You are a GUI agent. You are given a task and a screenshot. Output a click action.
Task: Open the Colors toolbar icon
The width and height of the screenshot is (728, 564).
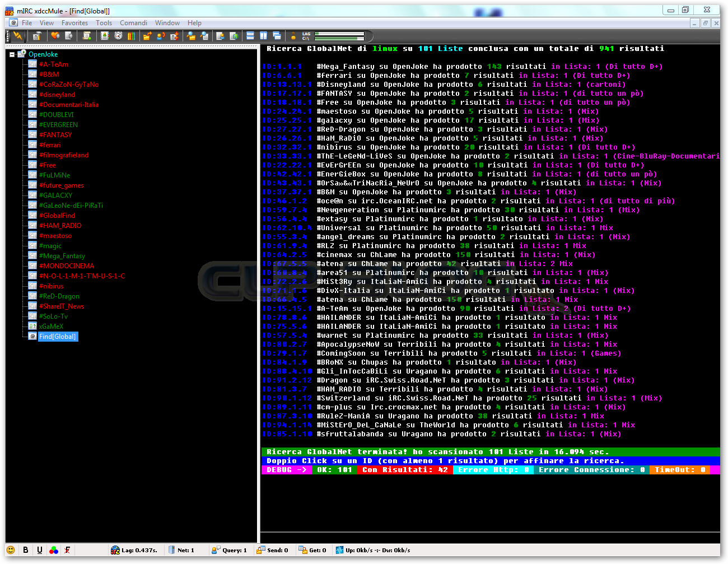point(132,36)
